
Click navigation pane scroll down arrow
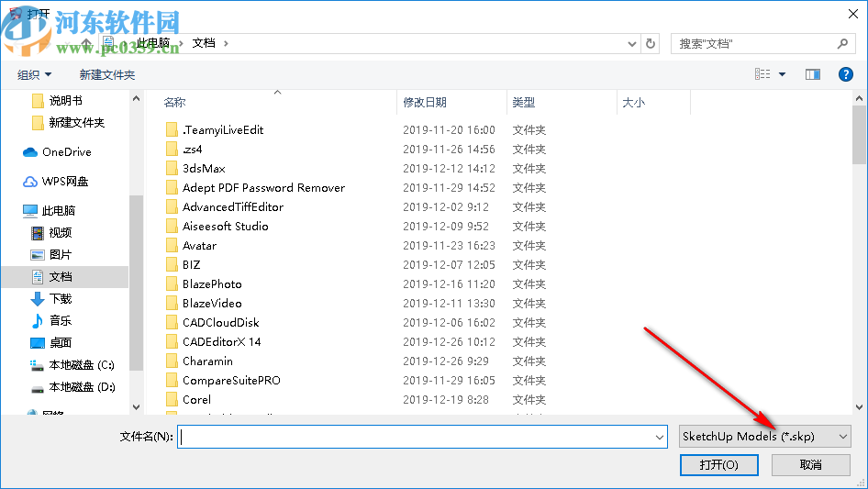(x=136, y=407)
